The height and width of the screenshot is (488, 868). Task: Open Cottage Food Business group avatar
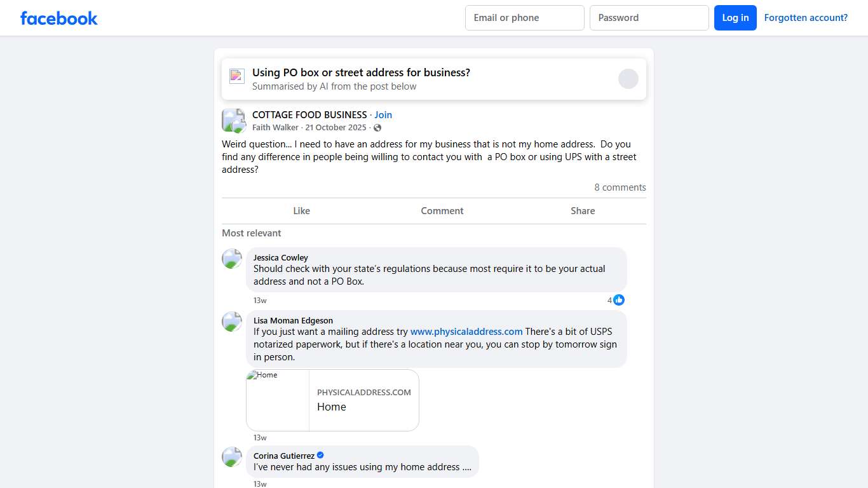[x=233, y=120]
